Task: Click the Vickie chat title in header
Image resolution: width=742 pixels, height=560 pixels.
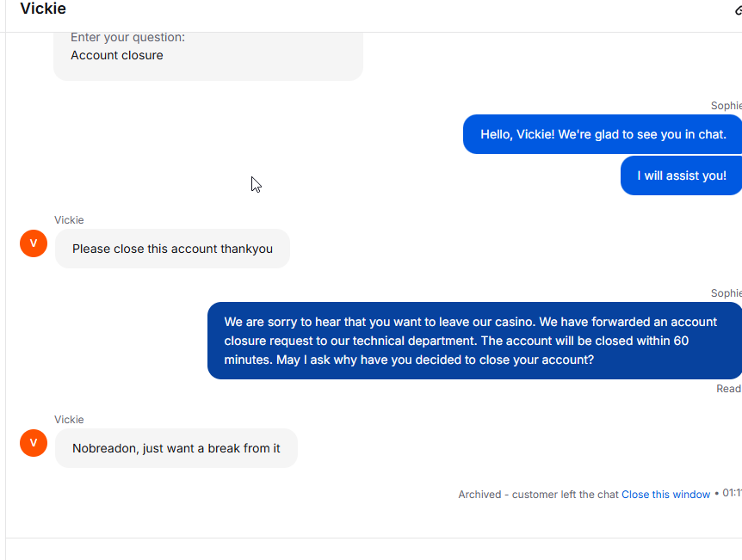Action: coord(43,9)
